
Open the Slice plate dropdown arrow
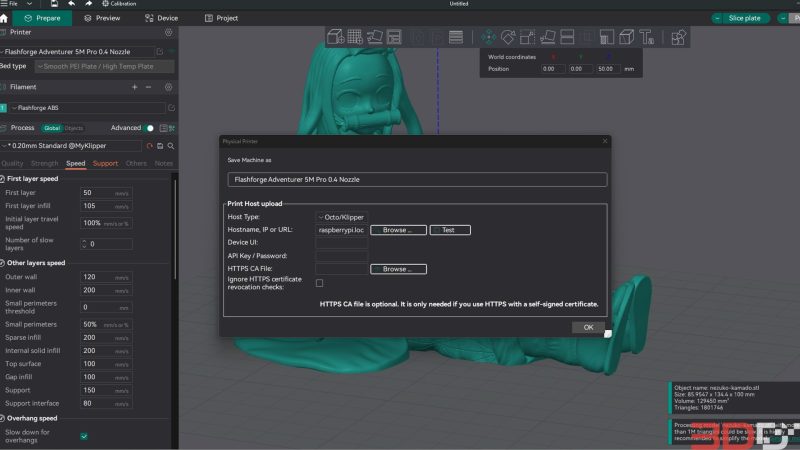coord(717,18)
